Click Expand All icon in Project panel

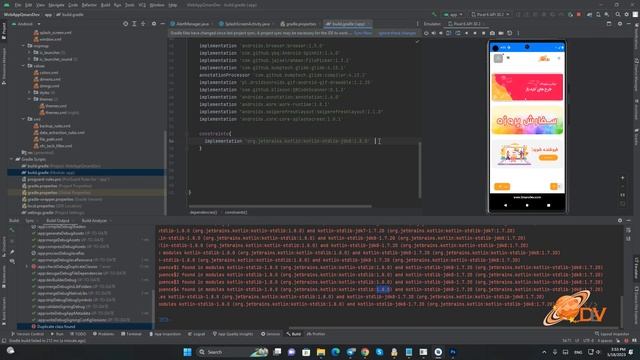pos(134,24)
